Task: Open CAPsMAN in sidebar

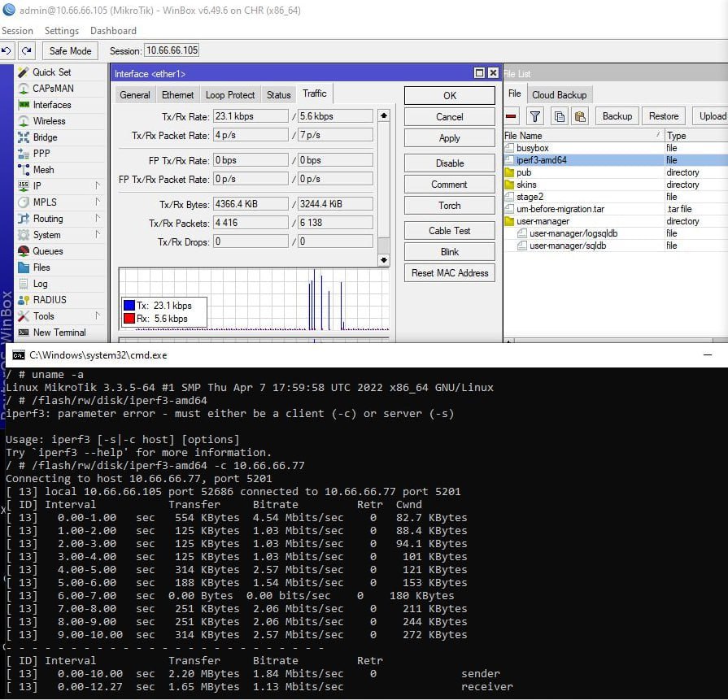Action: click(x=53, y=88)
